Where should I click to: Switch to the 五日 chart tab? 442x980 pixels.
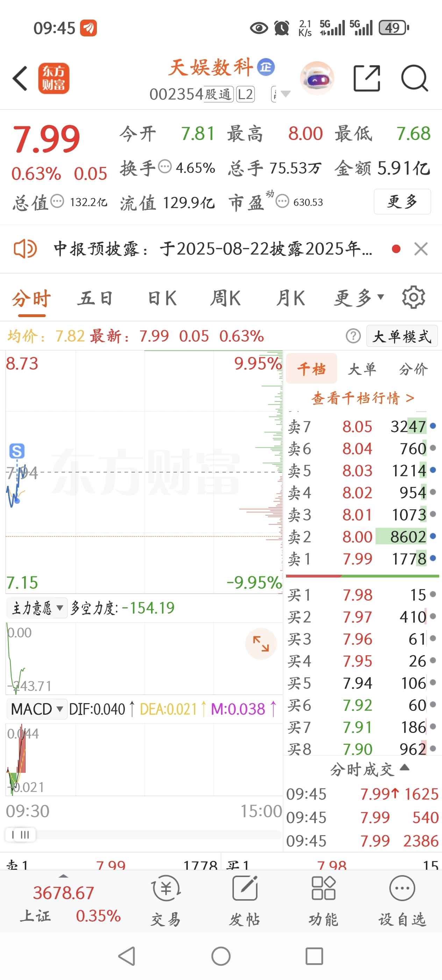(95, 297)
